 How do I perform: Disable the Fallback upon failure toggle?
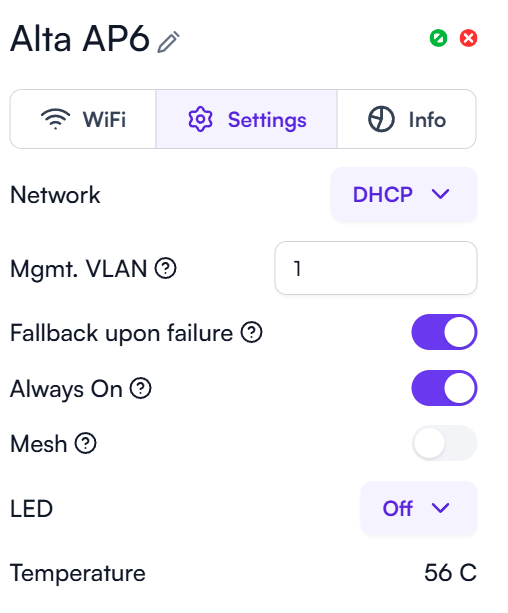(x=444, y=332)
